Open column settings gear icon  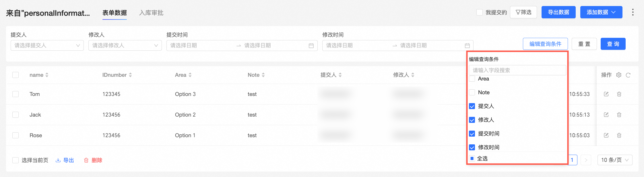pos(619,75)
